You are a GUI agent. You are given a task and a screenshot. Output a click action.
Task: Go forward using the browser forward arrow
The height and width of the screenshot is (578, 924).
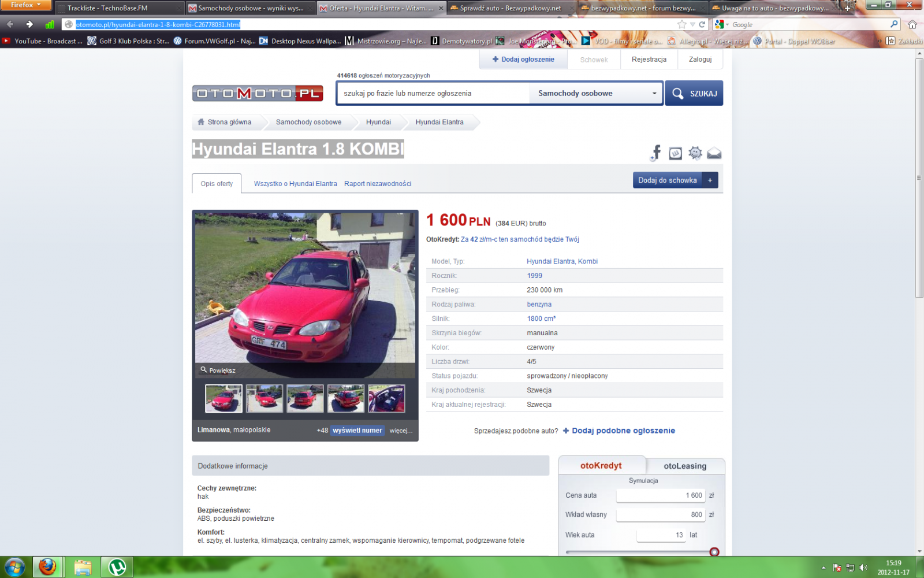click(x=29, y=24)
